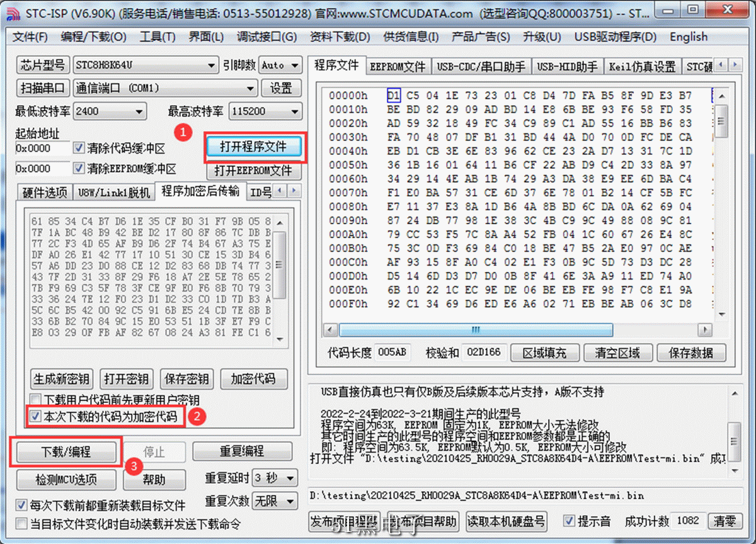Viewport: 756px width, 544px height.
Task: Switch language via English menu
Action: [689, 37]
